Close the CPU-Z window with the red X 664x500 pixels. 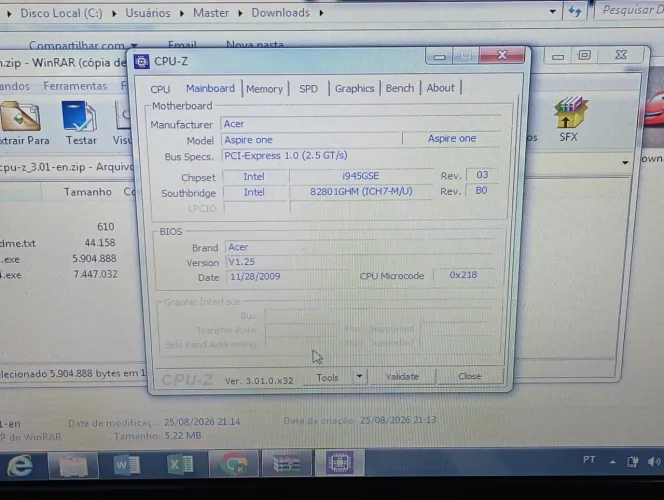502,55
